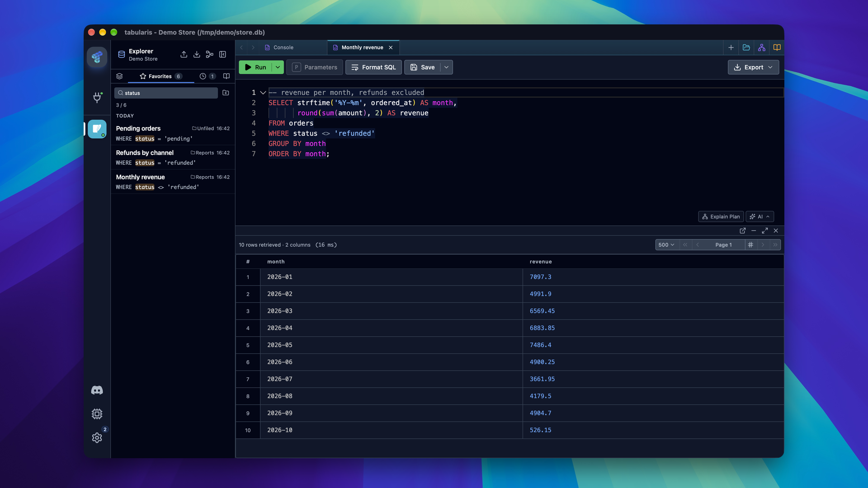The width and height of the screenshot is (868, 488).
Task: Click the purple diagram icon in tab bar
Action: [x=762, y=47]
